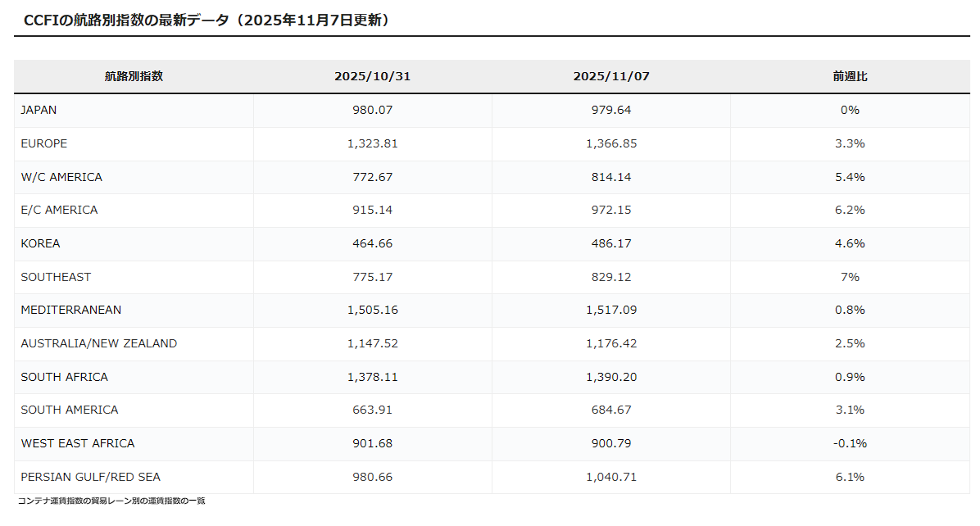Select the KOREA route cell
This screenshot has height=526, width=980.
41,243
